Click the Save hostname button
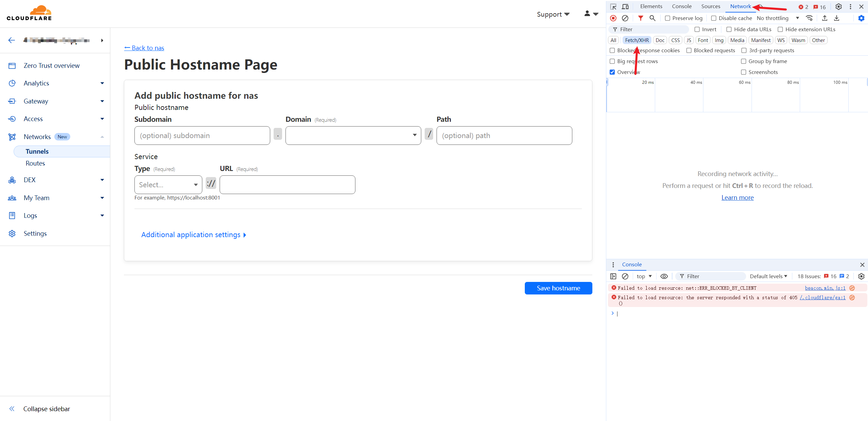 point(558,288)
